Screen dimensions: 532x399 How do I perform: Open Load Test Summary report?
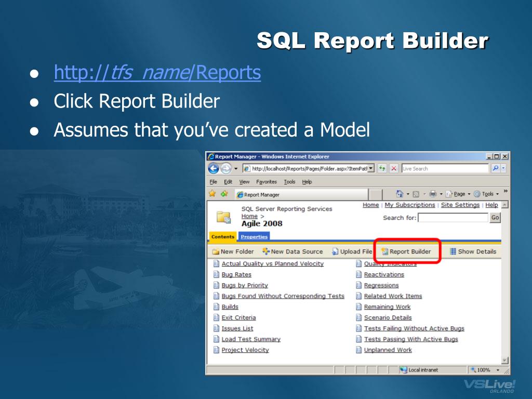251,339
